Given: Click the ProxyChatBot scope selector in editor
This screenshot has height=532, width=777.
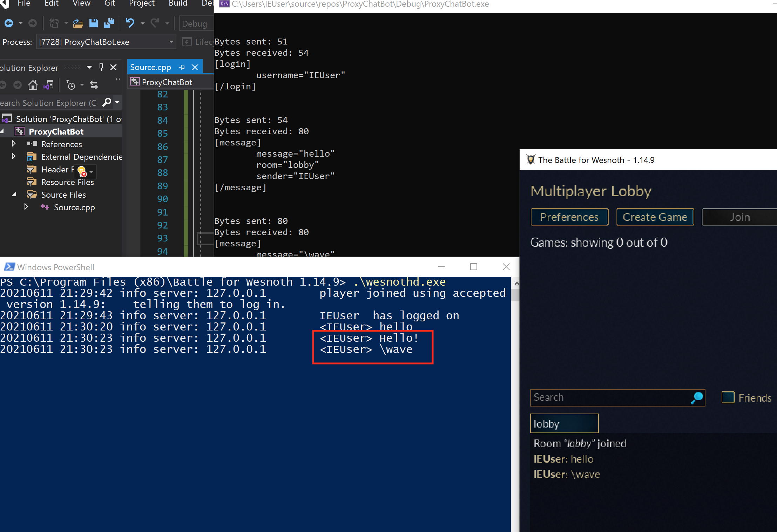Looking at the screenshot, I should pos(170,82).
